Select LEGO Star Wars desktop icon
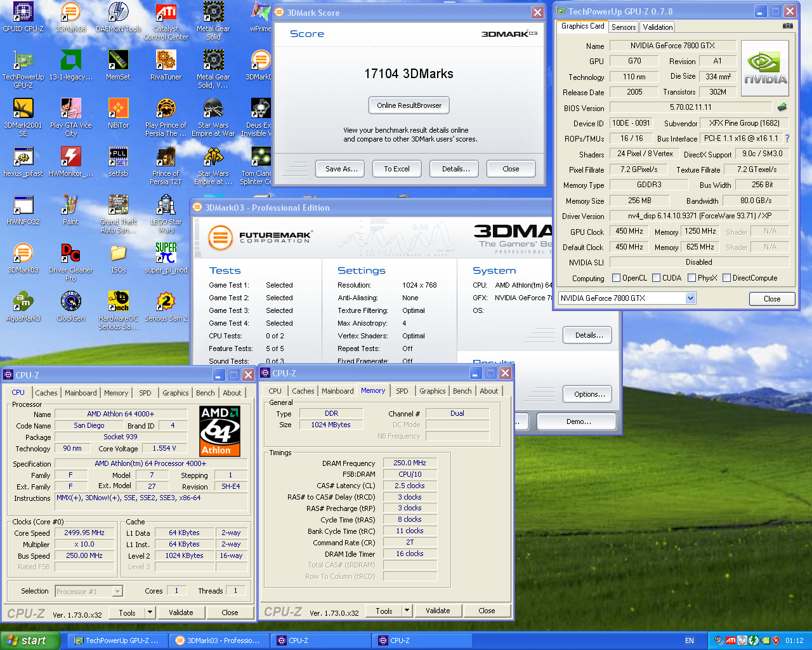Screen dimensions: 812x650 tap(166, 215)
